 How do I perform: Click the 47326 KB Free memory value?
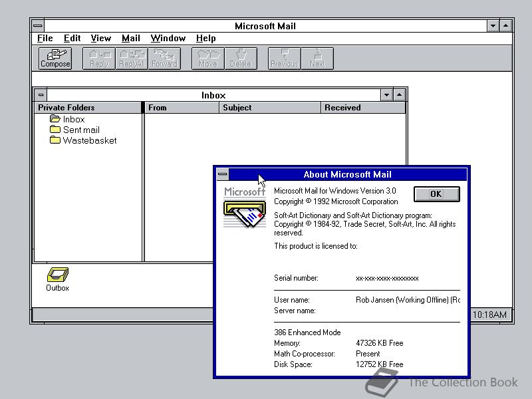379,343
